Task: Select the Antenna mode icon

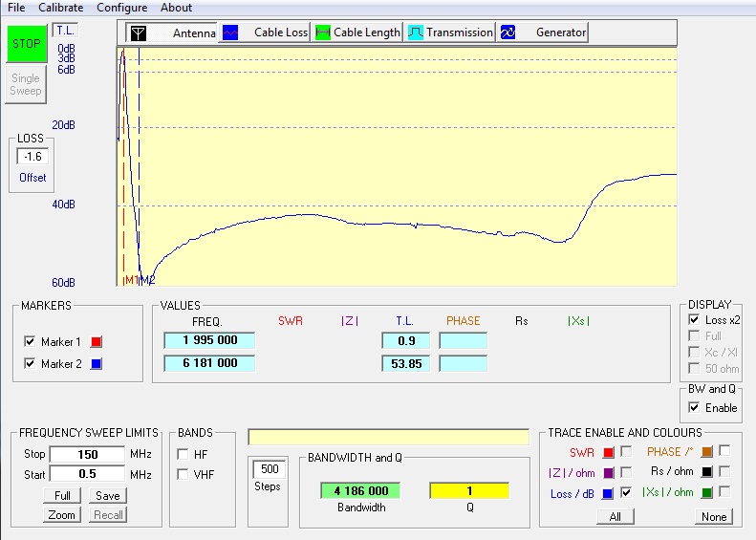Action: coord(139,32)
